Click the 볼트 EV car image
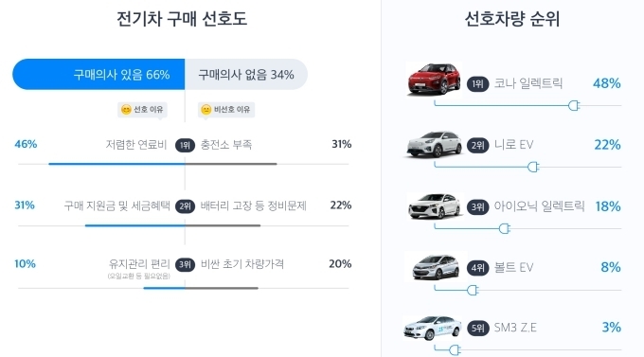The width and height of the screenshot is (644, 357). tap(436, 267)
